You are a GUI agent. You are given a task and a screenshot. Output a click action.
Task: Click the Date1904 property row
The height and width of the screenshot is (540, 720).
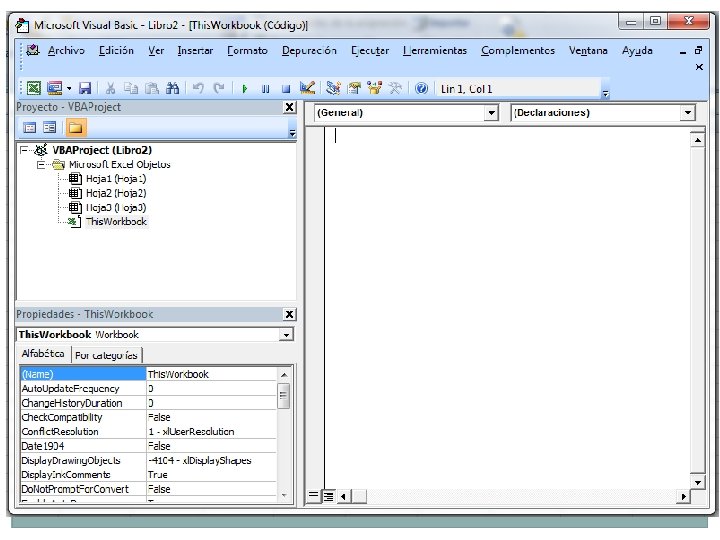coord(148,446)
